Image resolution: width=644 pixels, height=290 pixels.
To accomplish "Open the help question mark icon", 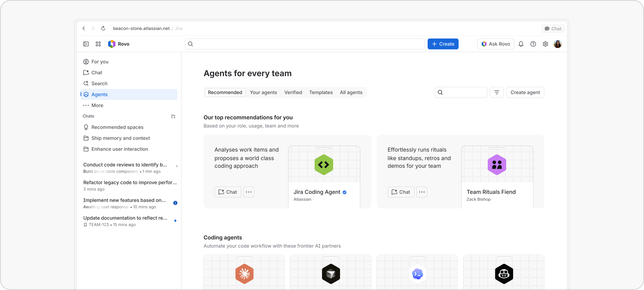I will pos(533,44).
